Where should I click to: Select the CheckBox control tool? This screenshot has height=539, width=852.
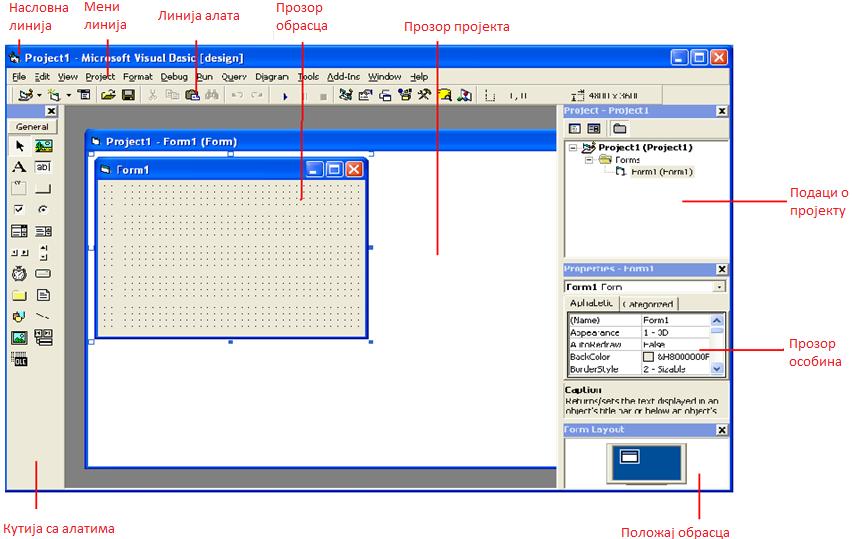click(x=19, y=209)
